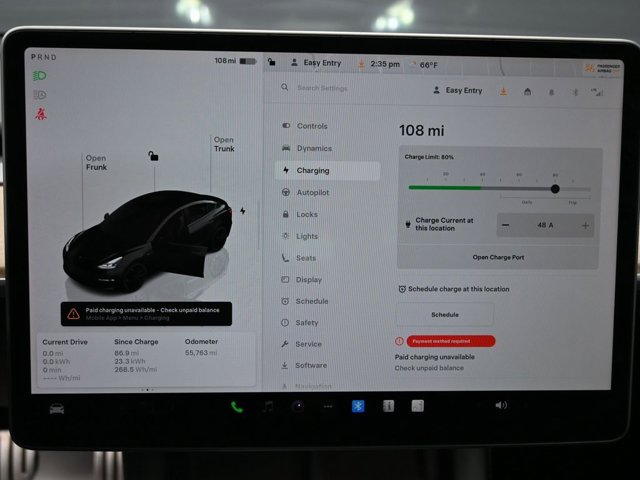Open the blue Bluetooth app in the bottom bar

click(x=358, y=406)
